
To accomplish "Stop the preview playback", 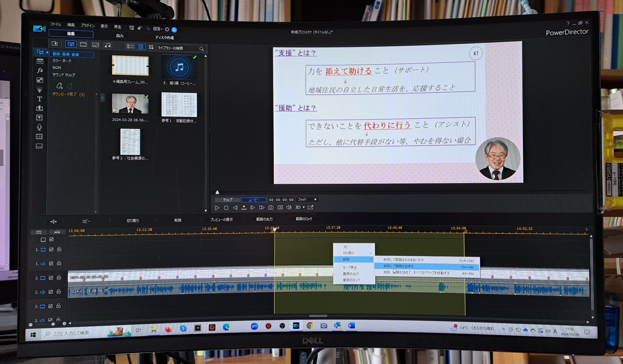I will coord(226,208).
